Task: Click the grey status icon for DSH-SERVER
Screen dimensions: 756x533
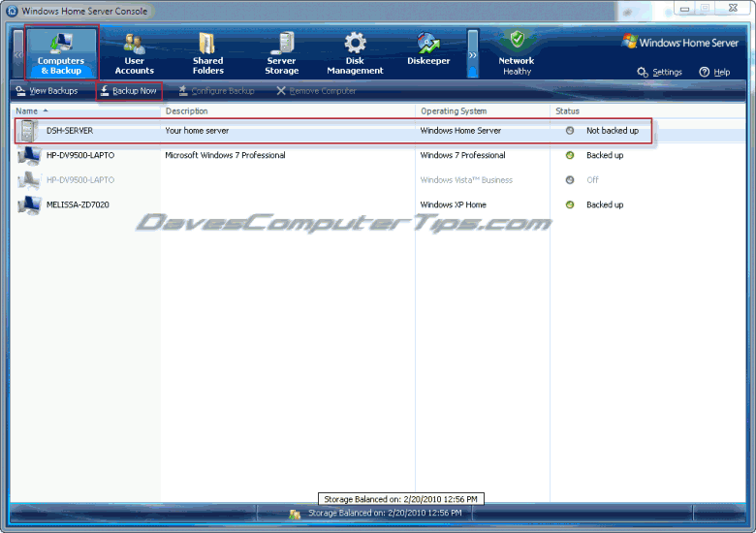Action: pyautogui.click(x=570, y=131)
